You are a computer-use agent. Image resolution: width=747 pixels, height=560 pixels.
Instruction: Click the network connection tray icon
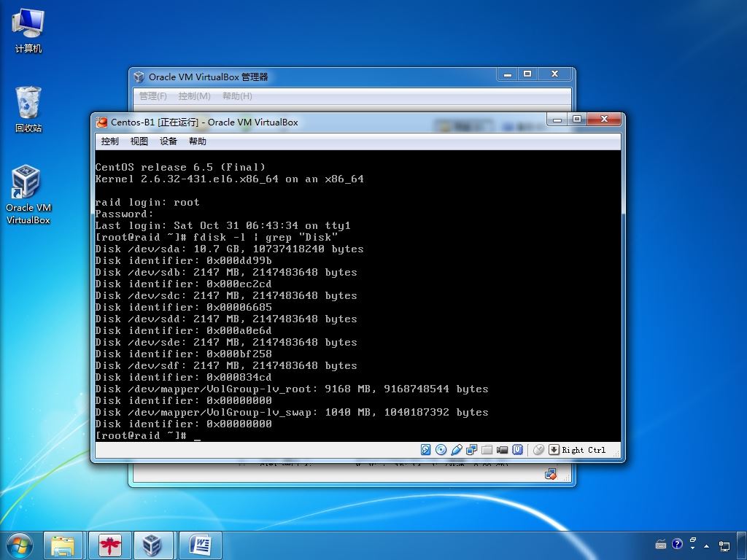724,545
